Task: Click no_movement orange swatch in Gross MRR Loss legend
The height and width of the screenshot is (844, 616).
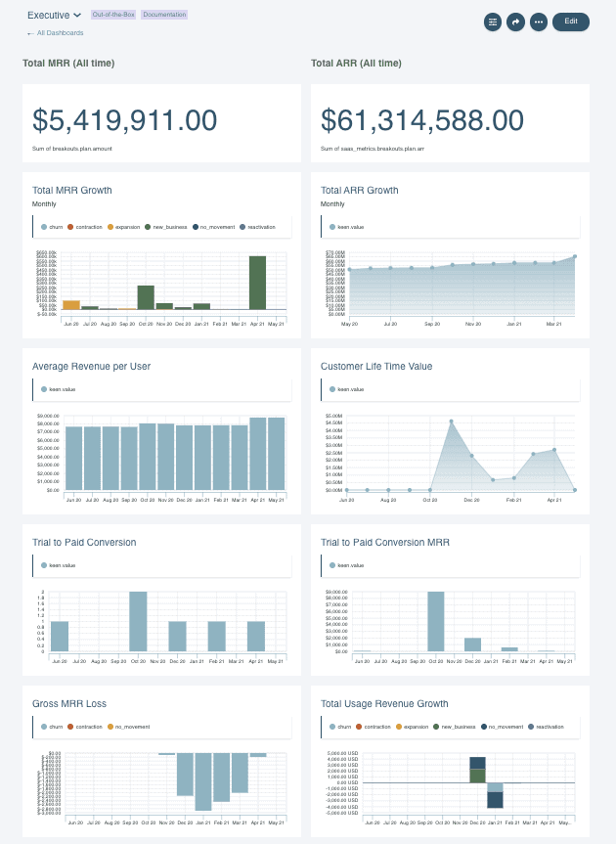Action: pos(110,727)
